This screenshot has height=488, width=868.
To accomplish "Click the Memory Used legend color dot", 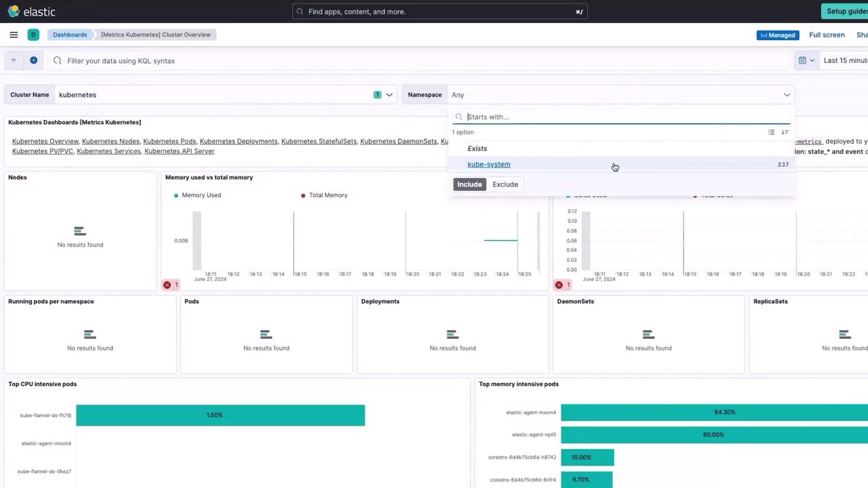I will point(176,195).
